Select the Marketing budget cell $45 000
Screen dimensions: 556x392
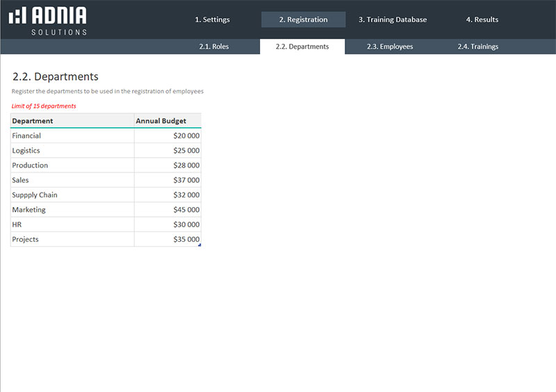point(167,210)
